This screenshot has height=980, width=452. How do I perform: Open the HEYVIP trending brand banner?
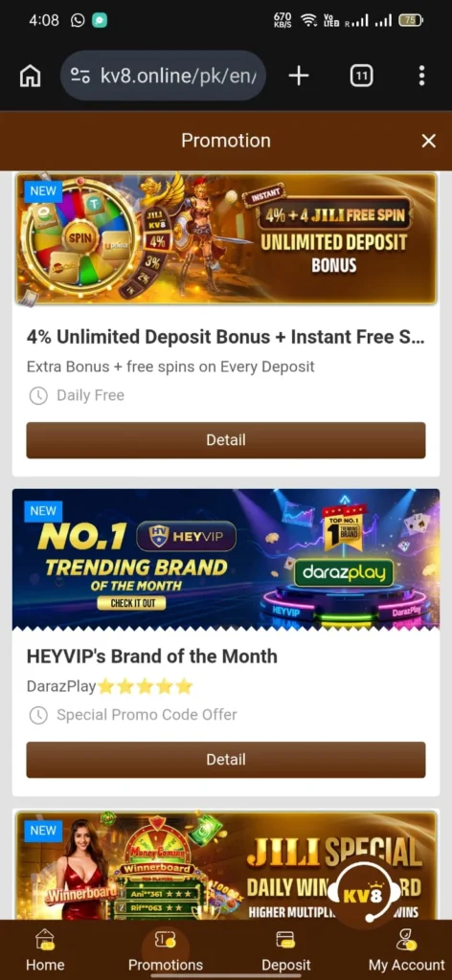[x=226, y=559]
